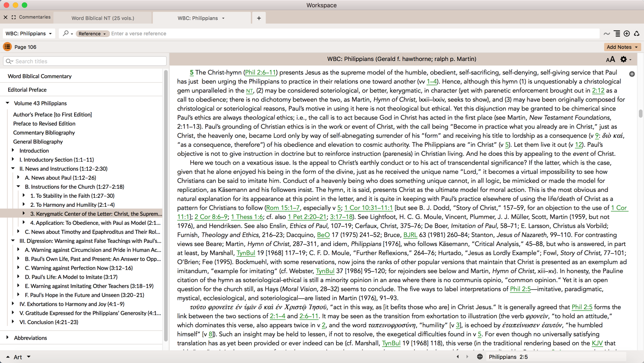This screenshot has height=363, width=644.
Task: Click the Search titles input field
Action: 85,61
